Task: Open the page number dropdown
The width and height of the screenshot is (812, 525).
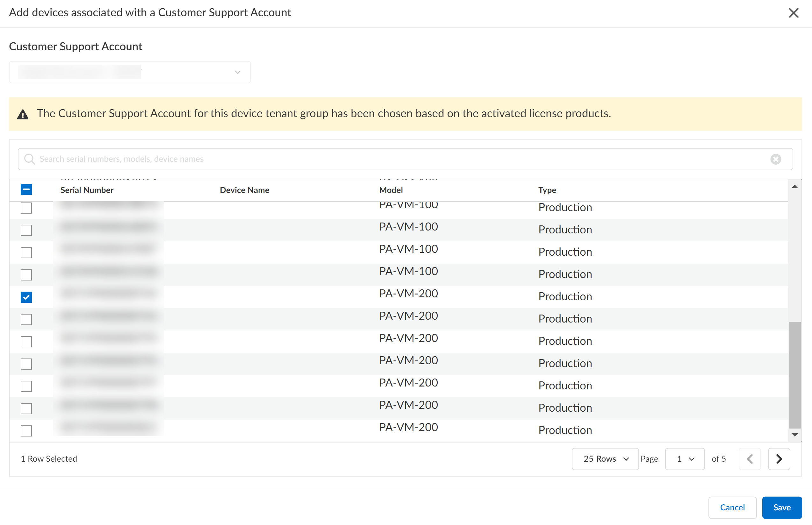Action: coord(685,459)
